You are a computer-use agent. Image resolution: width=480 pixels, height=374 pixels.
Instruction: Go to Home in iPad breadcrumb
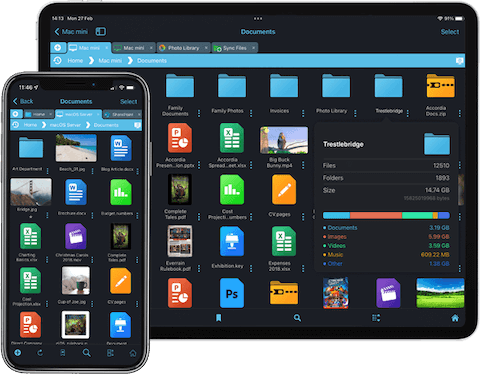75,61
